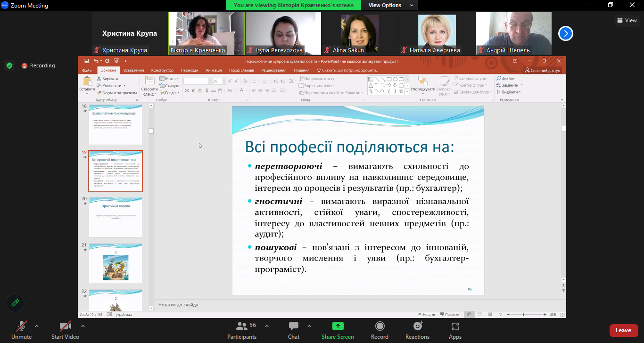
Task: Select the slide 20 thumbnail Практична вправа
Action: [x=116, y=217]
